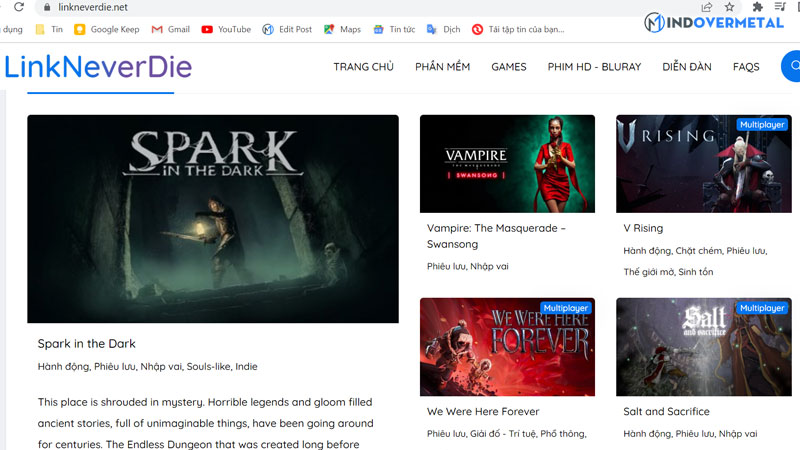800x450 pixels.
Task: Open the Google Keep bookmark
Action: pyautogui.click(x=106, y=30)
